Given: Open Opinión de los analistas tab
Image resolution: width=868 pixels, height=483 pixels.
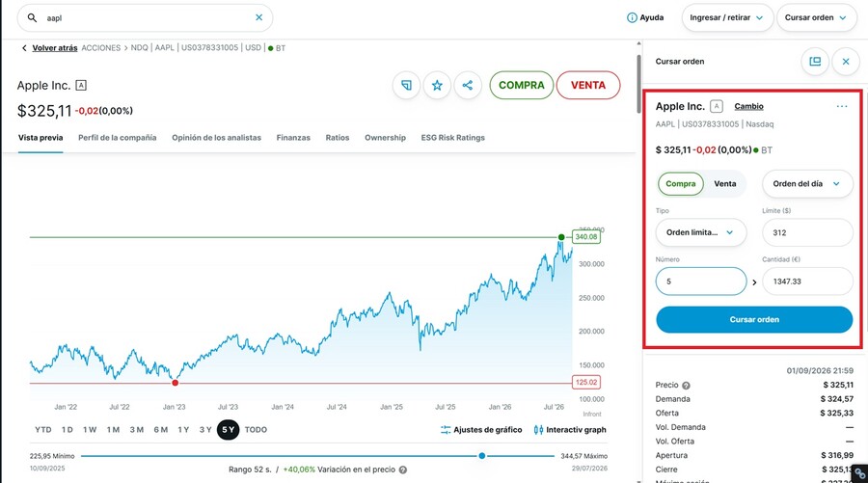Looking at the screenshot, I should click(x=216, y=138).
